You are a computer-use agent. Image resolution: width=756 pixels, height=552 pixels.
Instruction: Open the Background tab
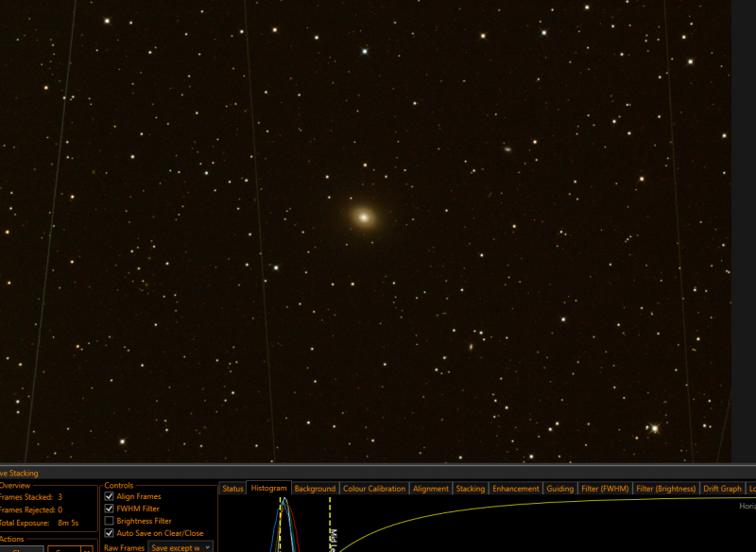click(315, 489)
